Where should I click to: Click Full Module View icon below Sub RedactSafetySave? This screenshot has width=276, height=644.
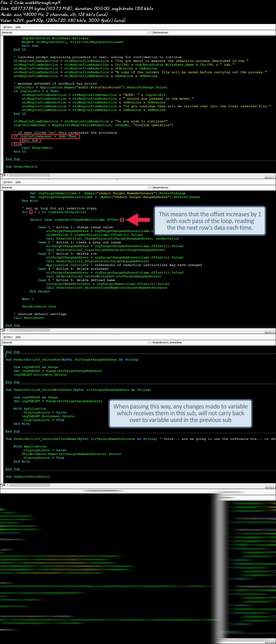[4, 485]
